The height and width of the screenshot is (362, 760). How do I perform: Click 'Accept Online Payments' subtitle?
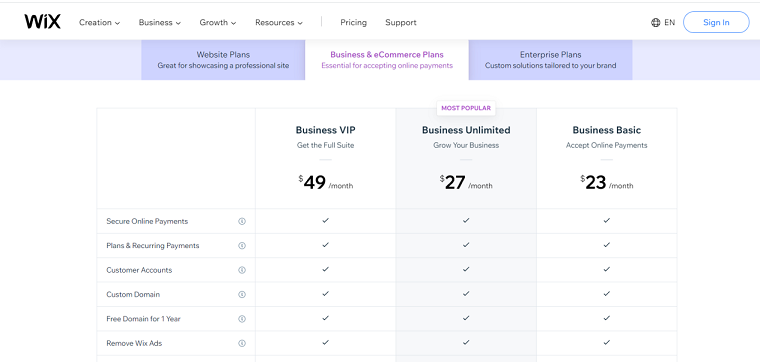pos(606,145)
